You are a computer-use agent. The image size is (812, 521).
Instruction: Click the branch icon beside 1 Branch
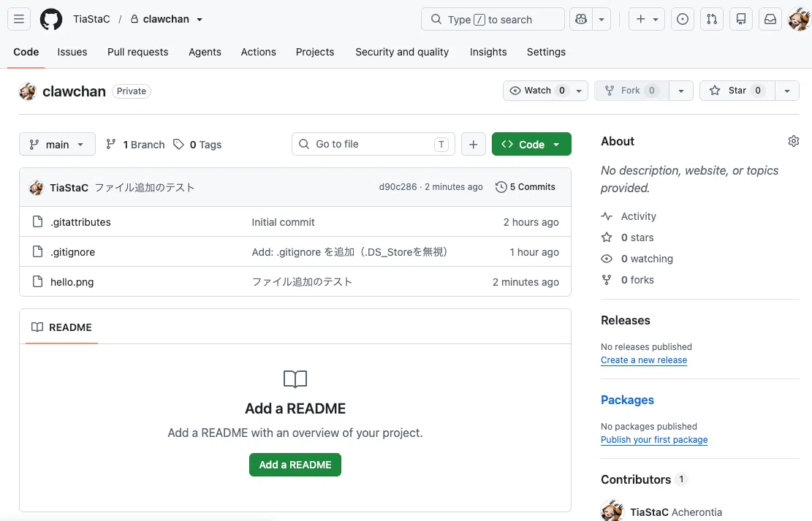[x=111, y=145]
